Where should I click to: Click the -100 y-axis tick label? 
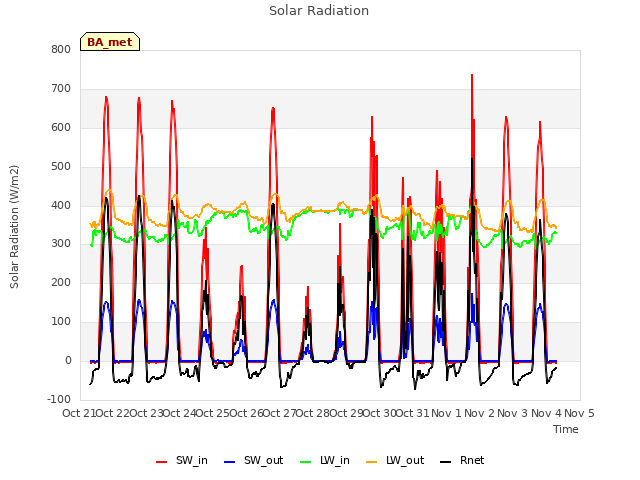(59, 399)
